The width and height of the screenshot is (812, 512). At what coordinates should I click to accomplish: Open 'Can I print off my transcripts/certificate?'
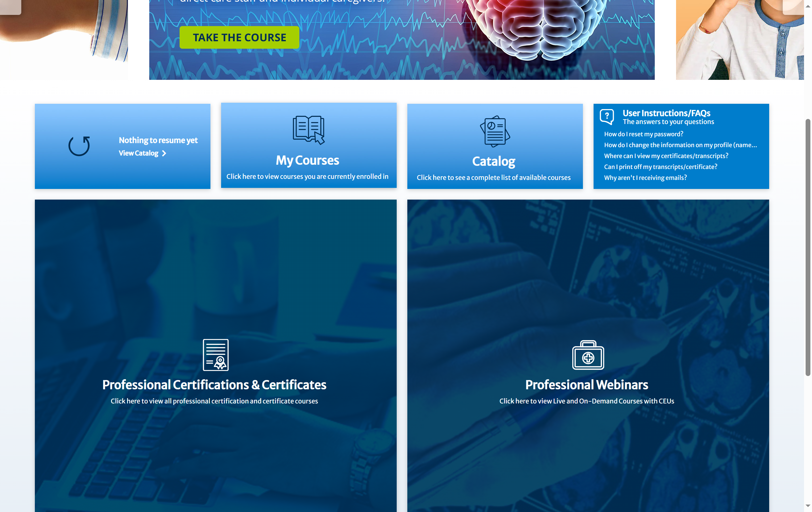pos(661,167)
